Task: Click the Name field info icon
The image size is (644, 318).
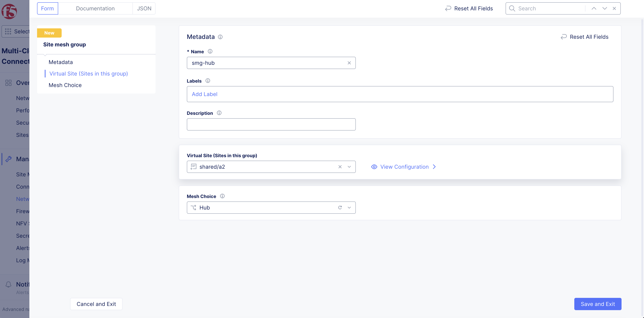Action: pos(210,51)
